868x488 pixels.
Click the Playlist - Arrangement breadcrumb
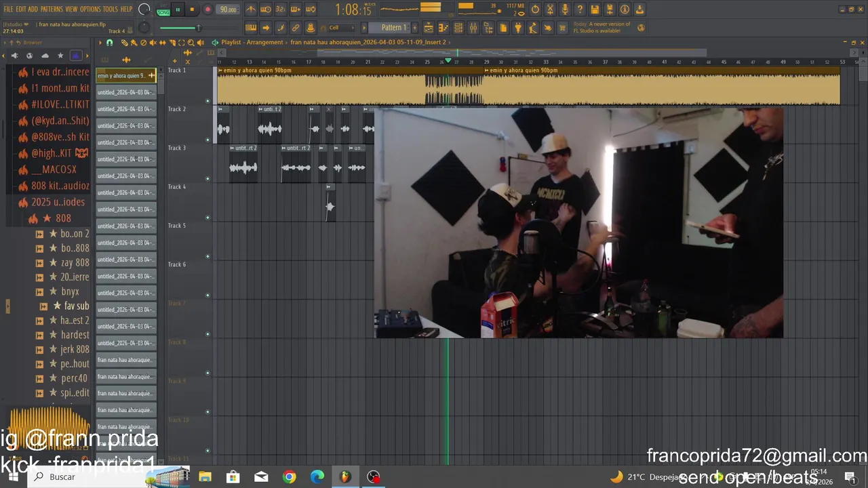tap(252, 42)
